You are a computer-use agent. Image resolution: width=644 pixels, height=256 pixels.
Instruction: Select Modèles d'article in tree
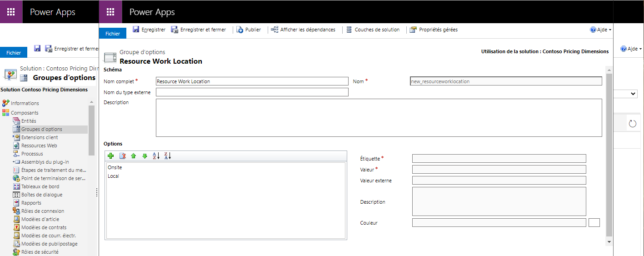point(40,219)
